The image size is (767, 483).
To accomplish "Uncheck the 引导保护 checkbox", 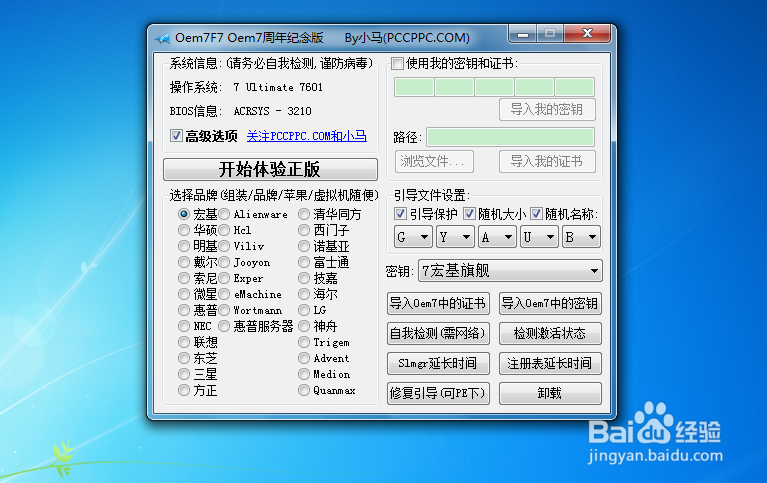I will [400, 214].
